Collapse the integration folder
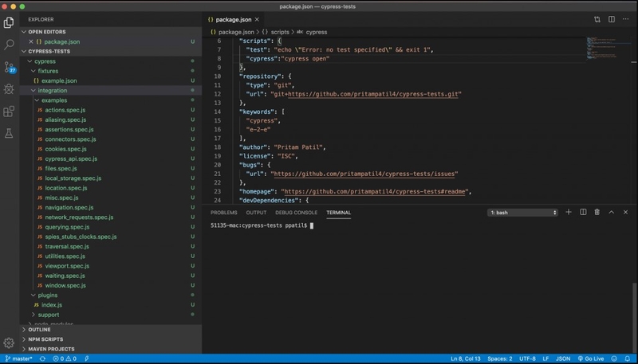Viewport: 638px width, 364px height. click(52, 91)
